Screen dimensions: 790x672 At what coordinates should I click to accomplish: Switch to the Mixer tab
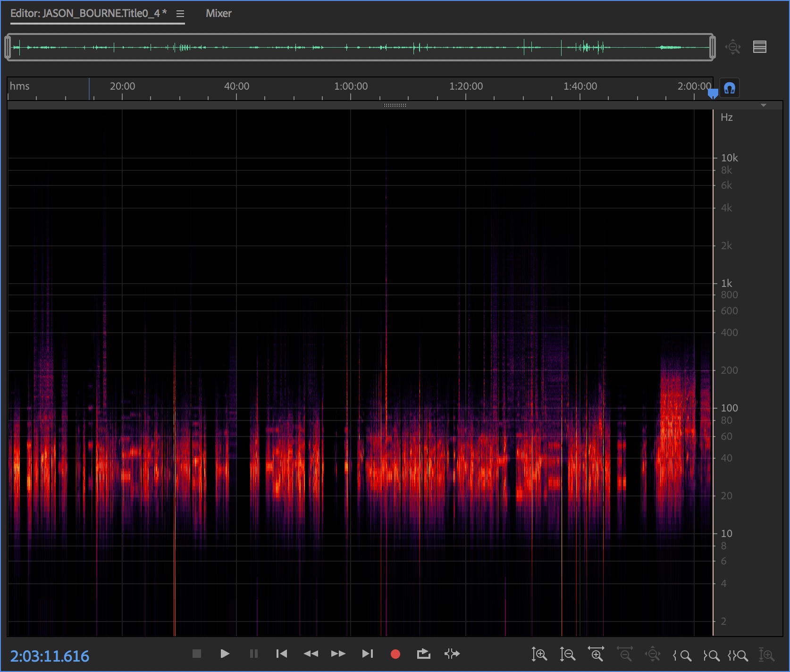tap(219, 13)
